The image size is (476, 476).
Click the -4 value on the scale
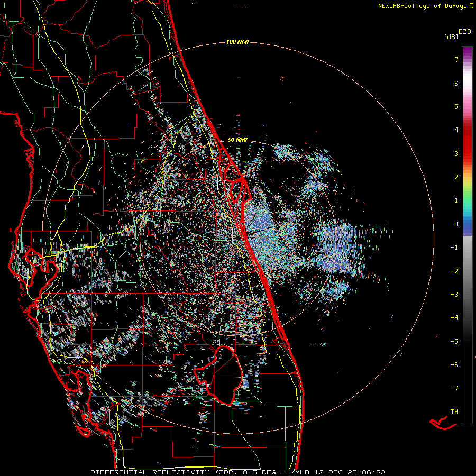tap(454, 318)
